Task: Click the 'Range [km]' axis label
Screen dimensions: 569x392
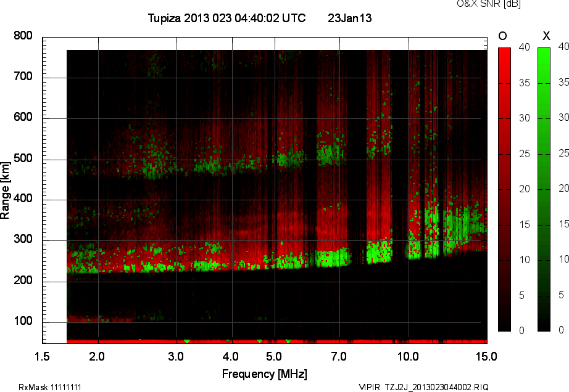Action: [5, 190]
